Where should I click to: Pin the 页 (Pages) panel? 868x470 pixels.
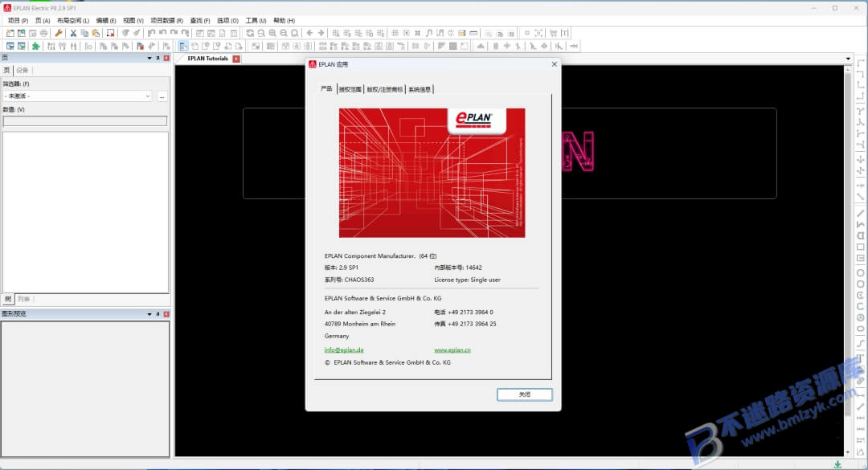click(x=158, y=58)
